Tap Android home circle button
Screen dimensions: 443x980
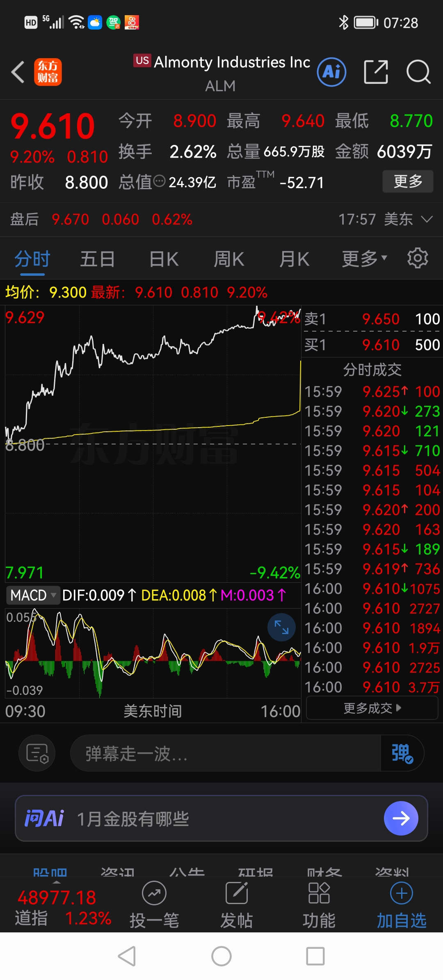click(221, 956)
